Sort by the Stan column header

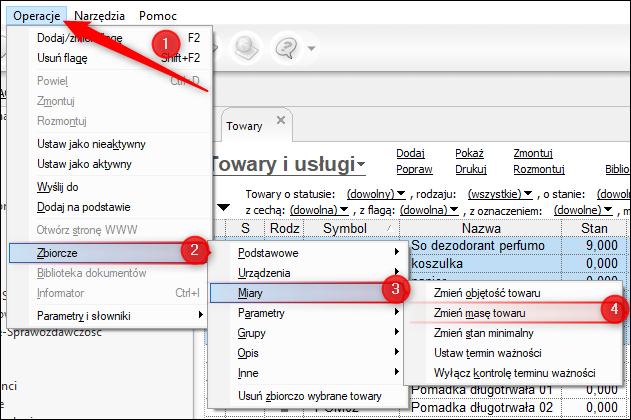coord(594,229)
